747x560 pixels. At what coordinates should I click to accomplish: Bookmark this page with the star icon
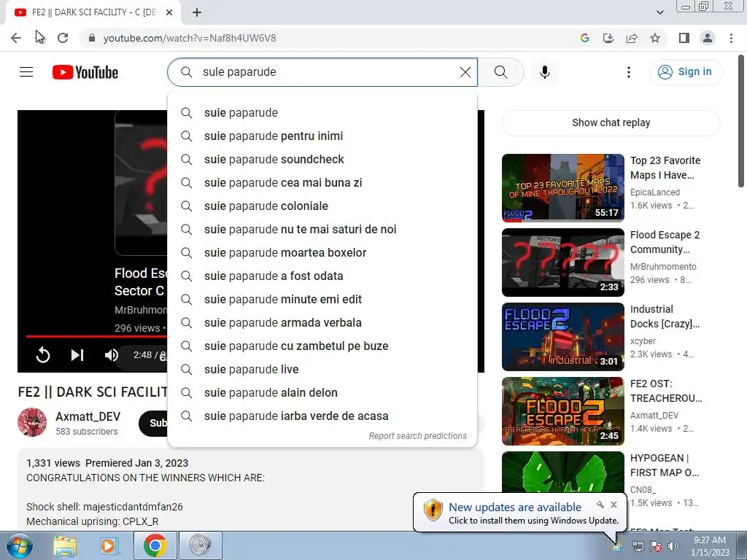tap(655, 38)
